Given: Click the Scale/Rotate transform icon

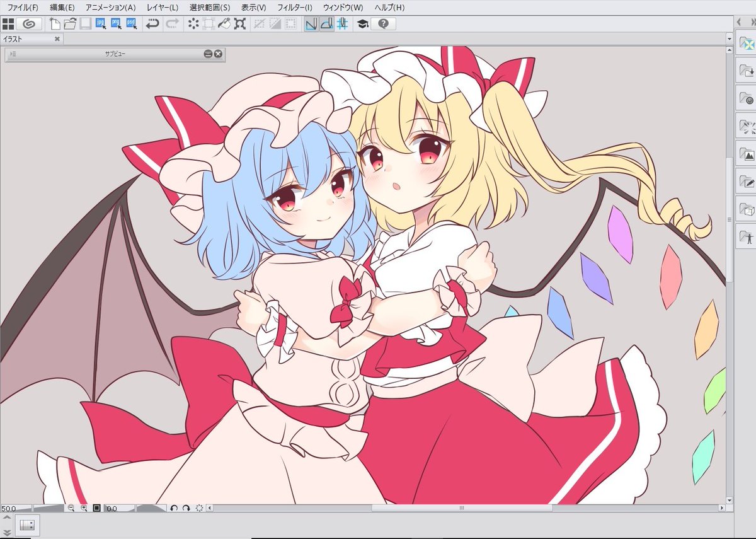Looking at the screenshot, I should (240, 24).
